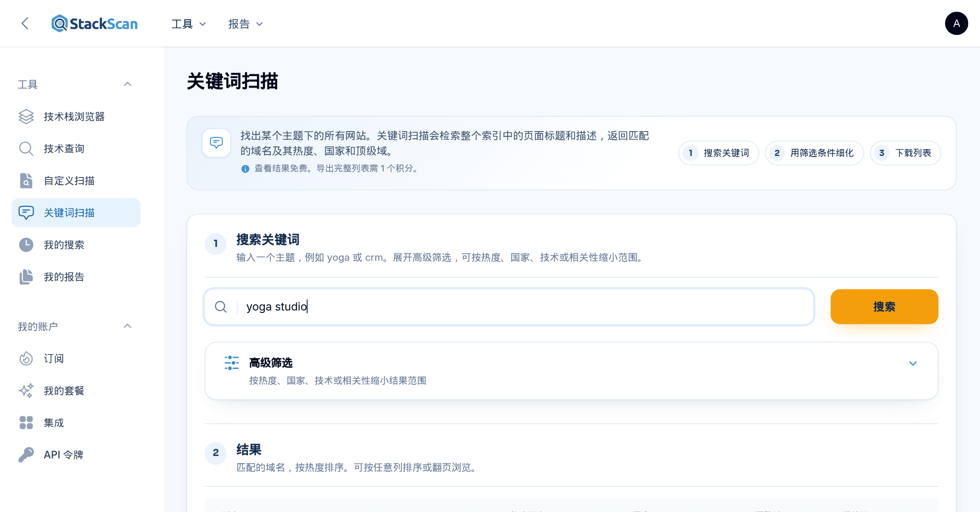The width and height of the screenshot is (980, 512).
Task: Expand the 高级筛选 panel chevron
Action: [x=913, y=364]
